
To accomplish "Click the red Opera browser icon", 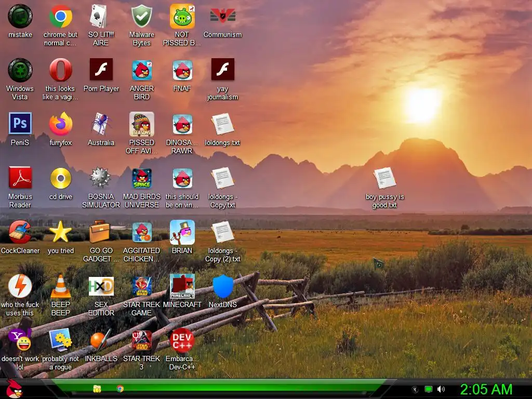I will (60, 70).
